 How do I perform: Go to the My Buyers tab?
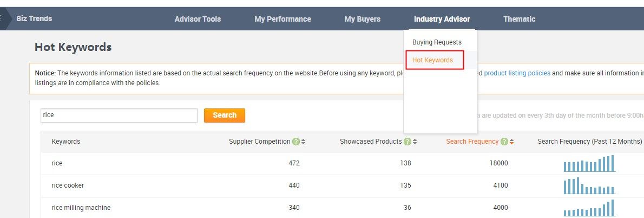coord(362,19)
